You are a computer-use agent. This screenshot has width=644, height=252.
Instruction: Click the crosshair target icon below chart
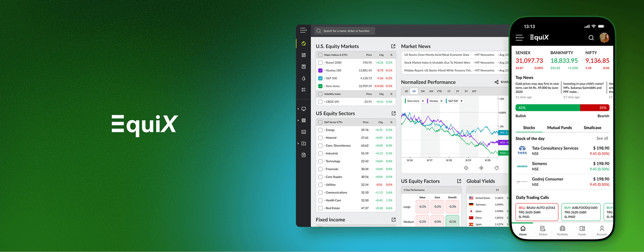click(466, 168)
